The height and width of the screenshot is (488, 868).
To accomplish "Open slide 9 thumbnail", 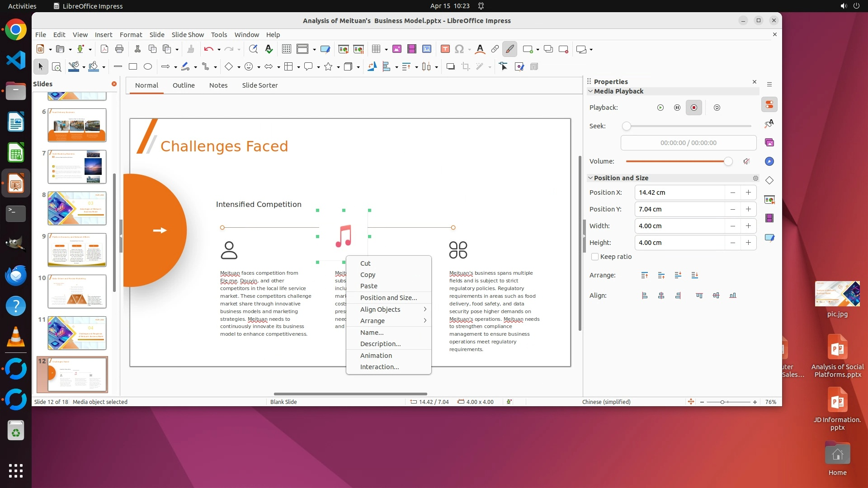I will pos(77,250).
